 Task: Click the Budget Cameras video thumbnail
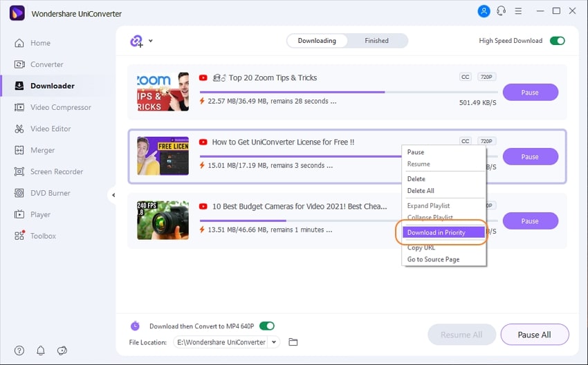click(163, 221)
